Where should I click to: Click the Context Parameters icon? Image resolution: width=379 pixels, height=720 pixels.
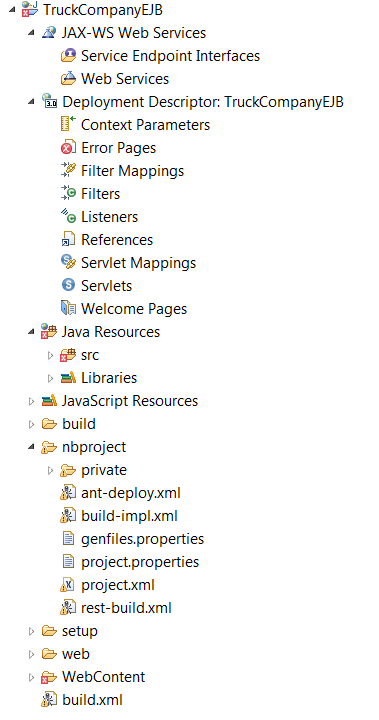[68, 124]
